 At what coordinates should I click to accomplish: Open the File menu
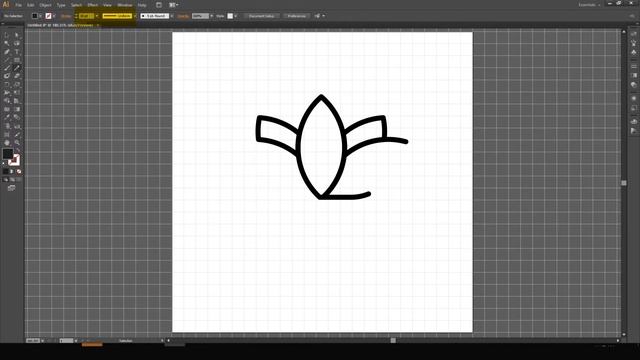[19, 5]
